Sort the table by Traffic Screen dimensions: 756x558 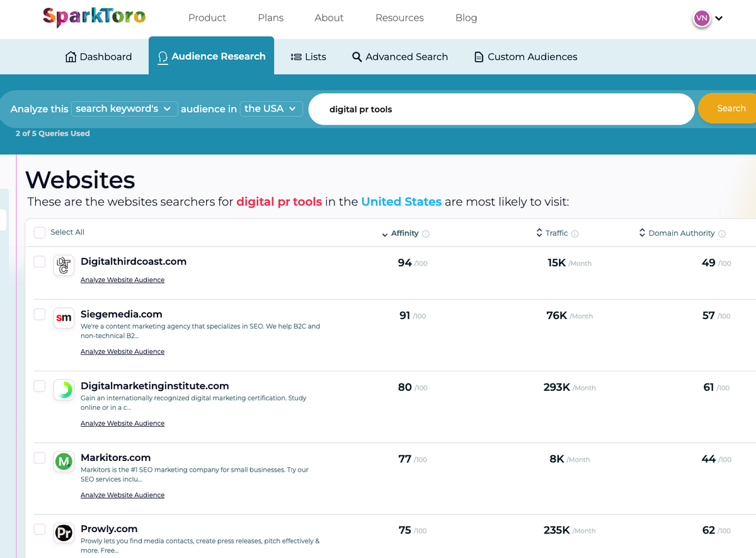(552, 233)
